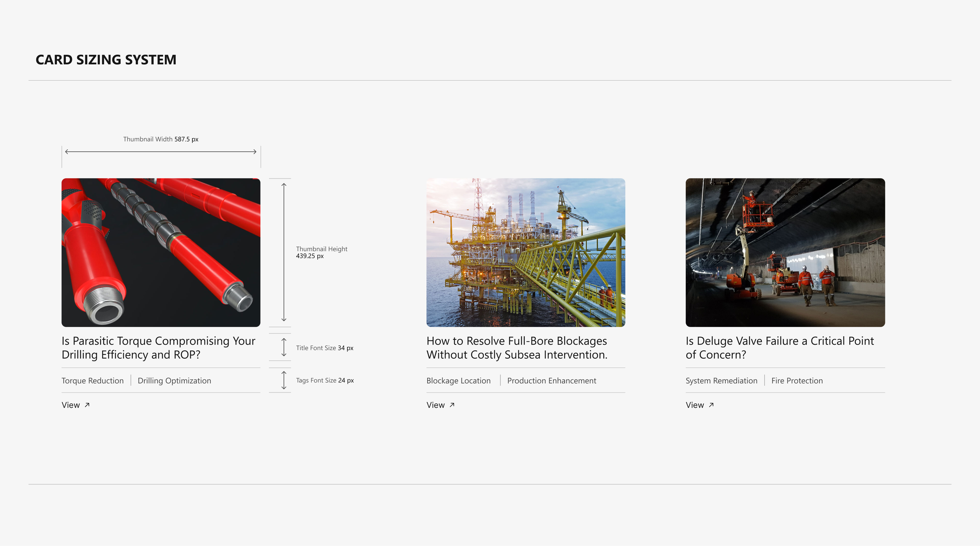
Task: Click the Deluge Valve Failure card title
Action: [x=780, y=348]
